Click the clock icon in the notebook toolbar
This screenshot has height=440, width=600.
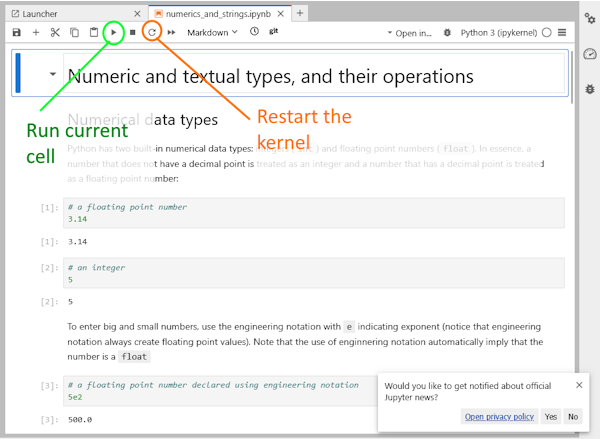(254, 32)
